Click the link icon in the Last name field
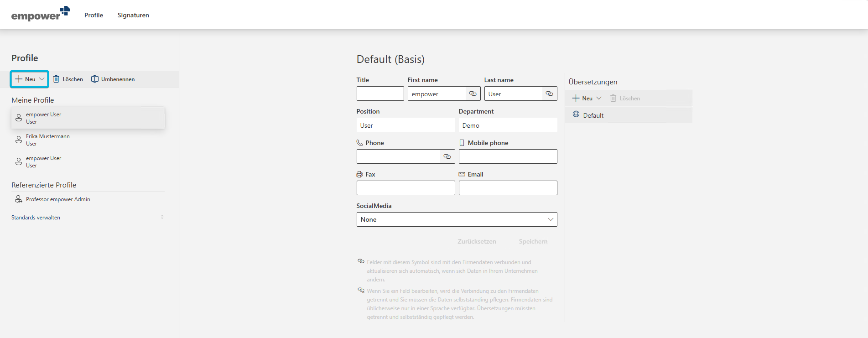 pos(550,94)
